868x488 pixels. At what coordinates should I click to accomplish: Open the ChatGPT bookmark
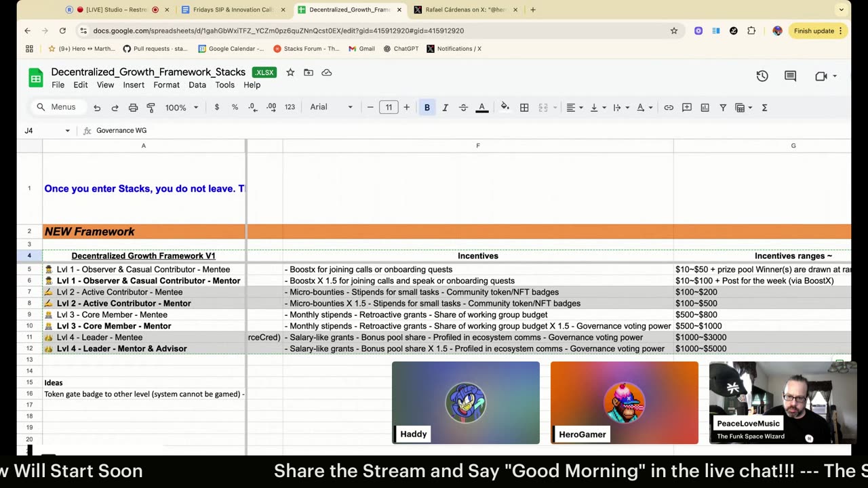(401, 49)
